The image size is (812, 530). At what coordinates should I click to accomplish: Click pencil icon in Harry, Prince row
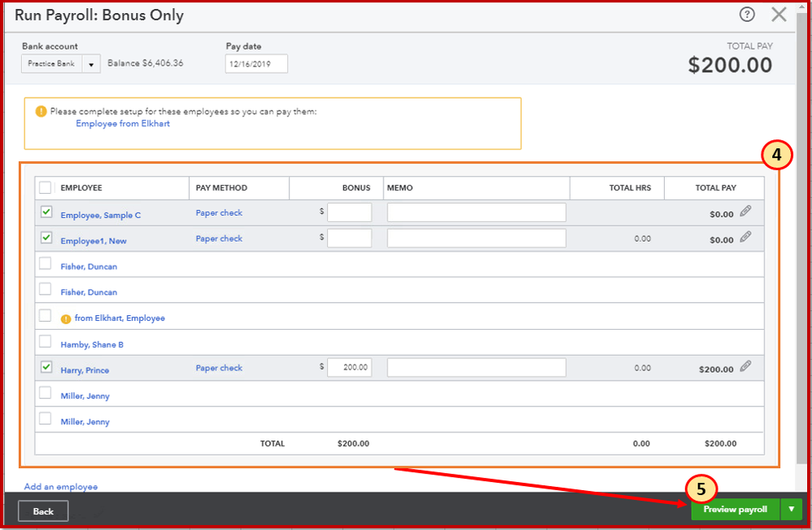click(745, 366)
